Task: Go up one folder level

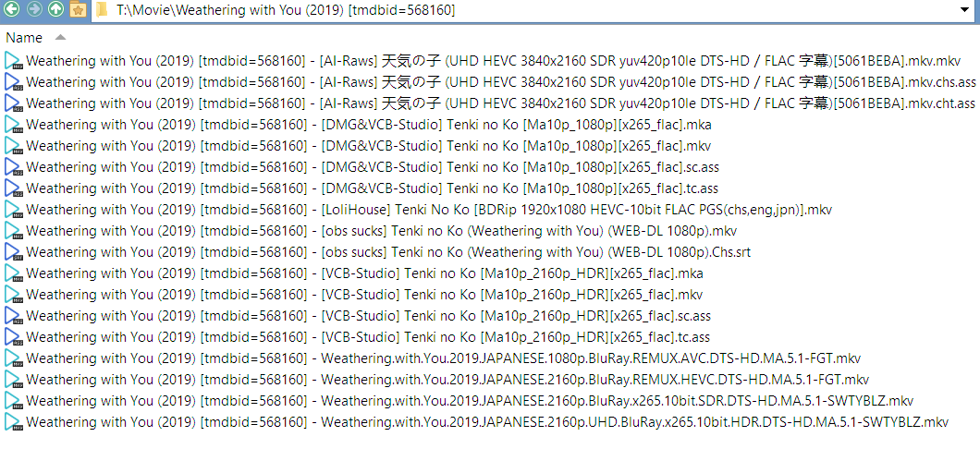Action: 56,9
